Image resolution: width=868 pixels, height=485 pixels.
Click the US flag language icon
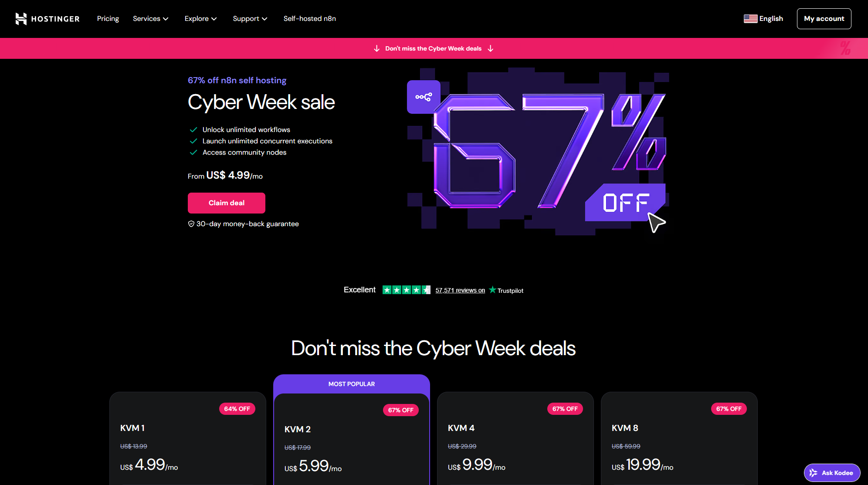click(750, 19)
